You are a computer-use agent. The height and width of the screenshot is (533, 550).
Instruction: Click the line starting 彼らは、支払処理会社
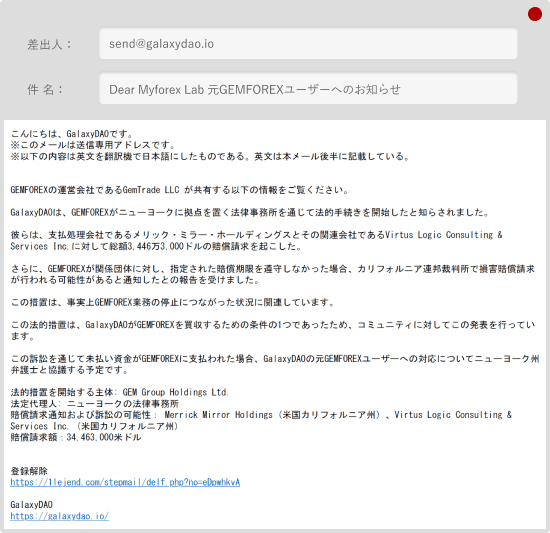click(x=256, y=235)
